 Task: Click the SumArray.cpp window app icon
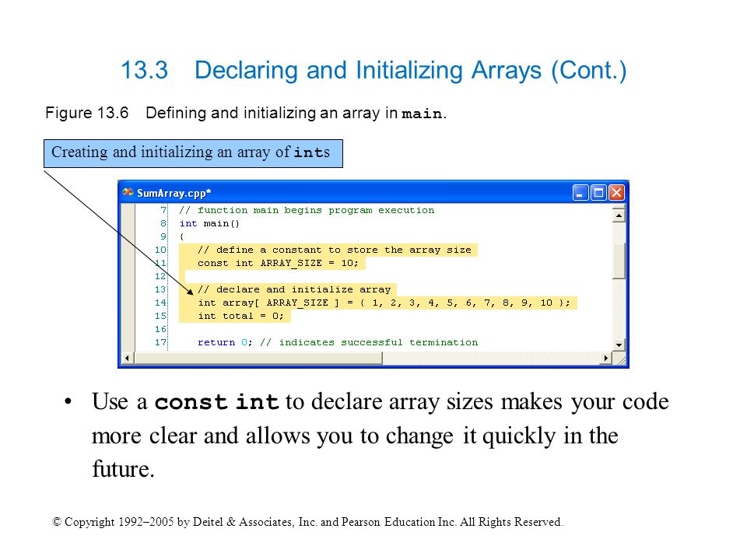[x=128, y=192]
